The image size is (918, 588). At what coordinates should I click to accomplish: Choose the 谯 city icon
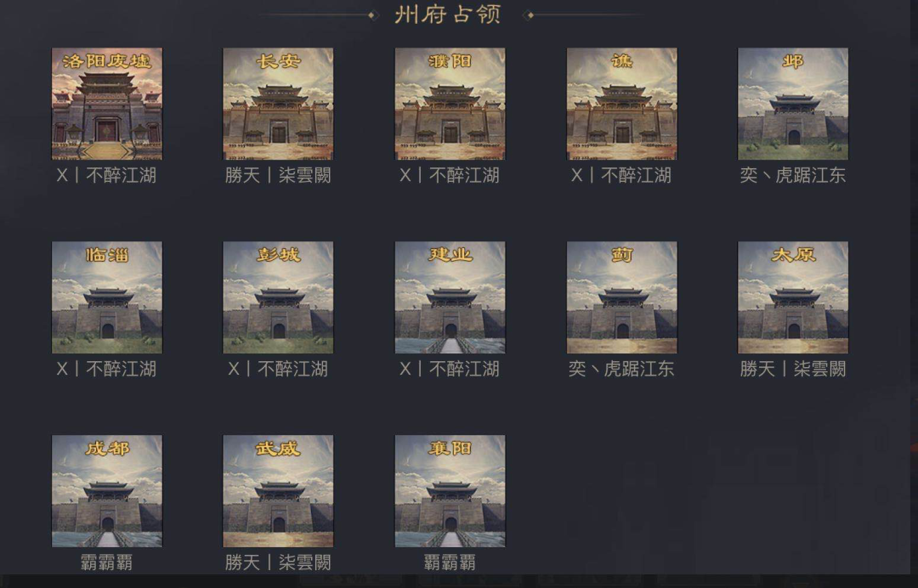coord(621,104)
